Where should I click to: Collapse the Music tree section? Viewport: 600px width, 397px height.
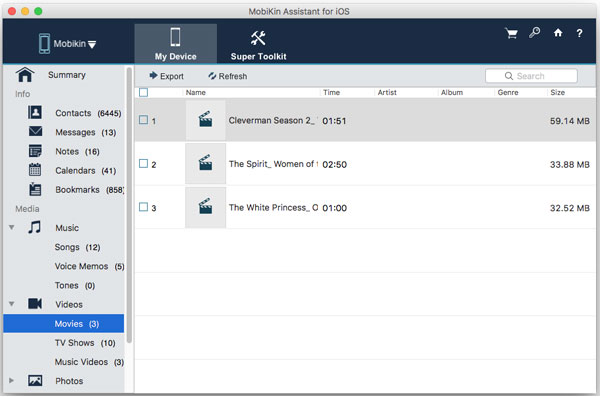[x=12, y=227]
